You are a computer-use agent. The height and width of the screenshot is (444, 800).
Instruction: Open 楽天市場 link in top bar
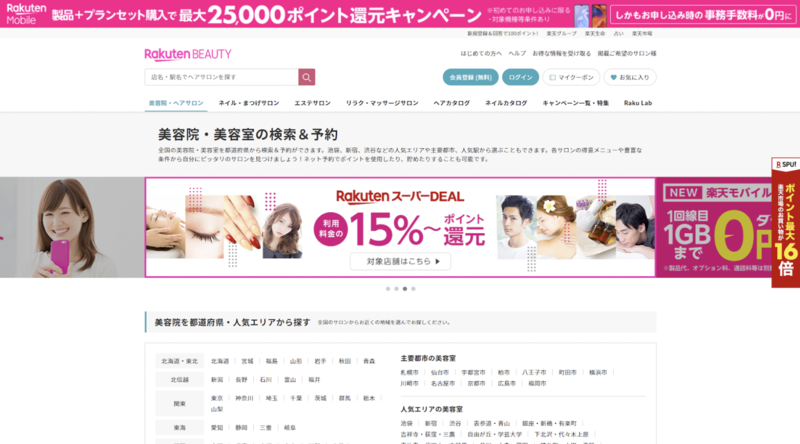tap(642, 34)
